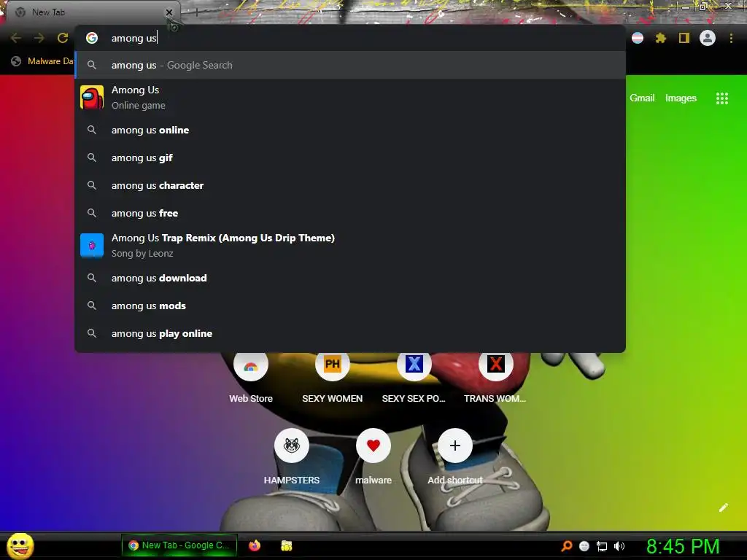747x560 pixels.
Task: Open the Extensions puzzle icon
Action: pos(660,38)
